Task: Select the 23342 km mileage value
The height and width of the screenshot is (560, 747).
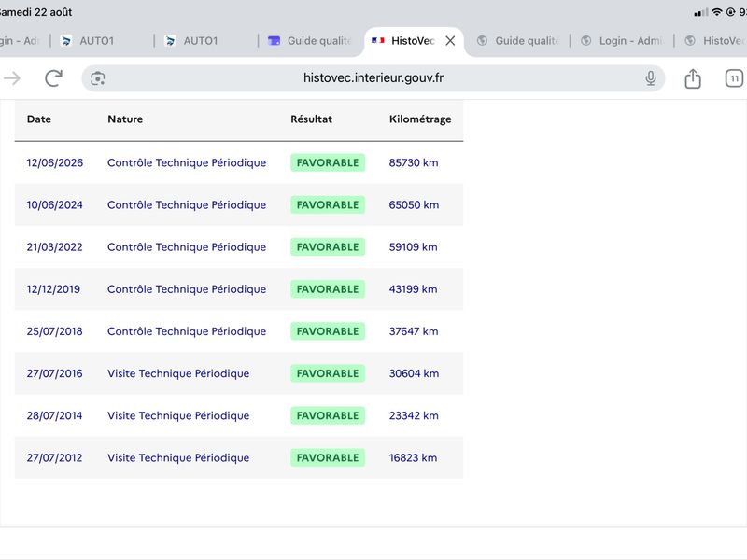Action: tap(414, 415)
